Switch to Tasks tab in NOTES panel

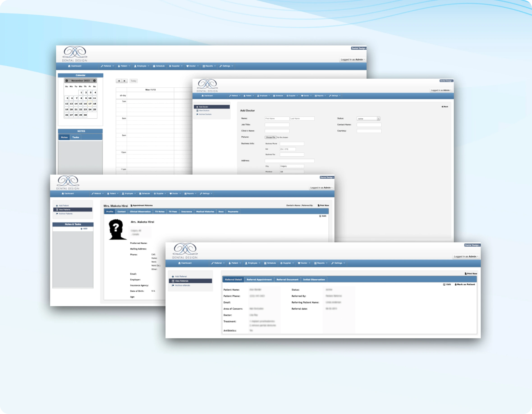click(76, 137)
